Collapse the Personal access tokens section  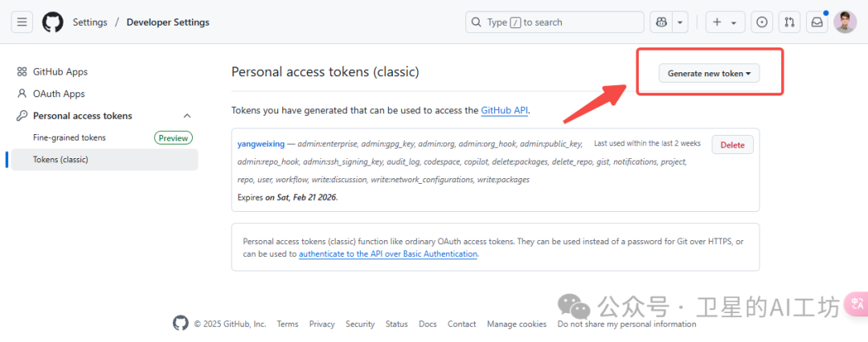click(x=187, y=116)
